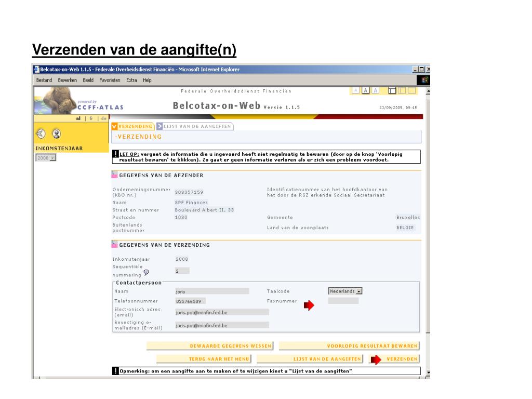Viewport: 532px width, 399px height.
Task: Select the largest font size A icon
Action: coord(375,90)
